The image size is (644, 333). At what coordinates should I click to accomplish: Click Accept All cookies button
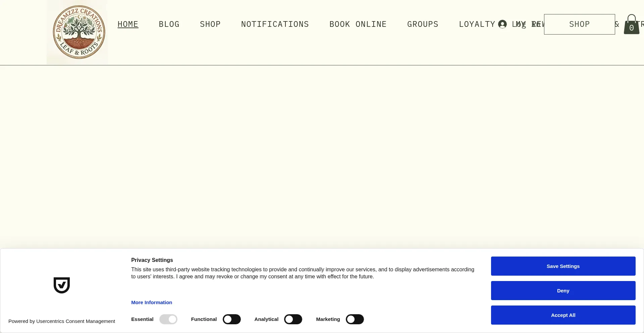click(563, 315)
